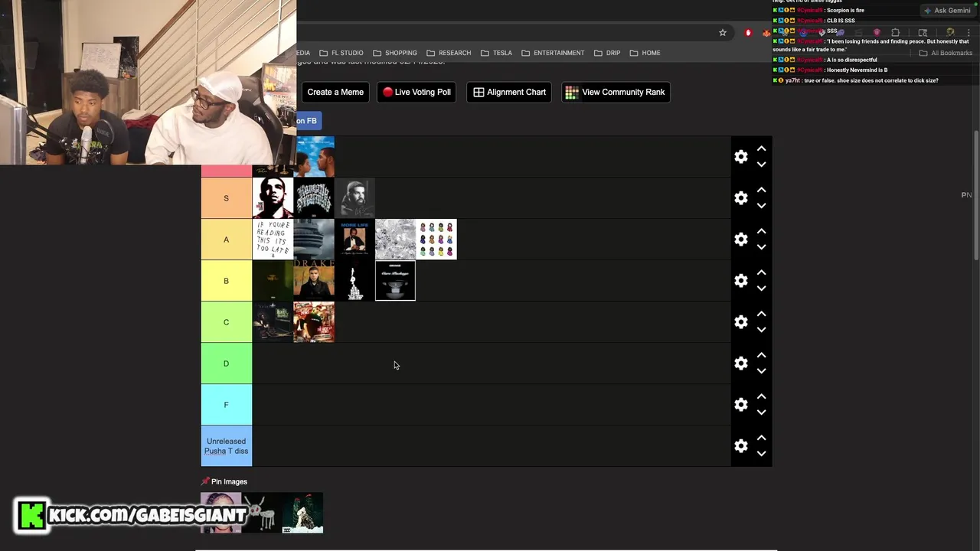Image resolution: width=980 pixels, height=551 pixels.
Task: Bookmark this page with the star icon
Action: (722, 33)
